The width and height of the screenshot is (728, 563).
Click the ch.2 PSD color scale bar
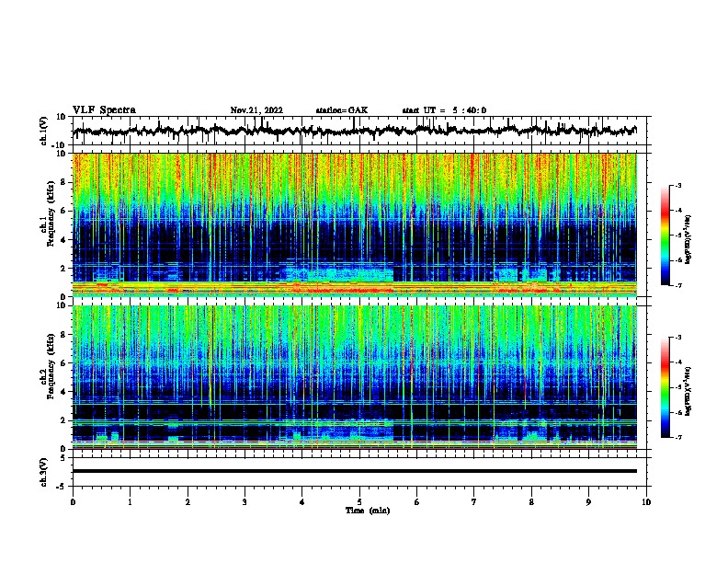[x=665, y=387]
